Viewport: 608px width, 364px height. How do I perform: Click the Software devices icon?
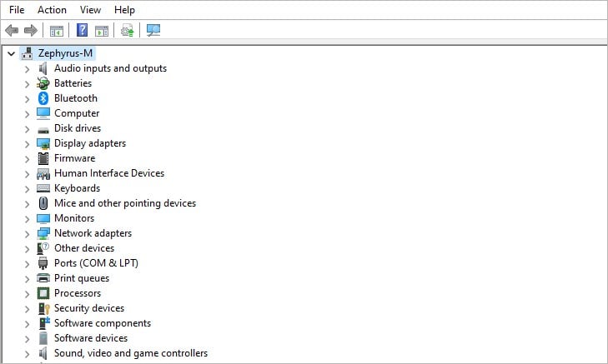[x=43, y=338]
